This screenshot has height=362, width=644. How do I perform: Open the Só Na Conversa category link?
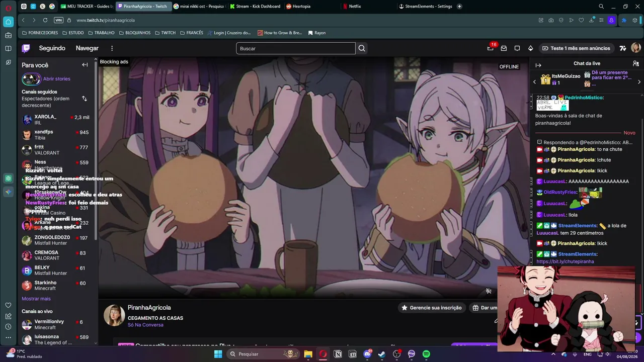click(145, 325)
